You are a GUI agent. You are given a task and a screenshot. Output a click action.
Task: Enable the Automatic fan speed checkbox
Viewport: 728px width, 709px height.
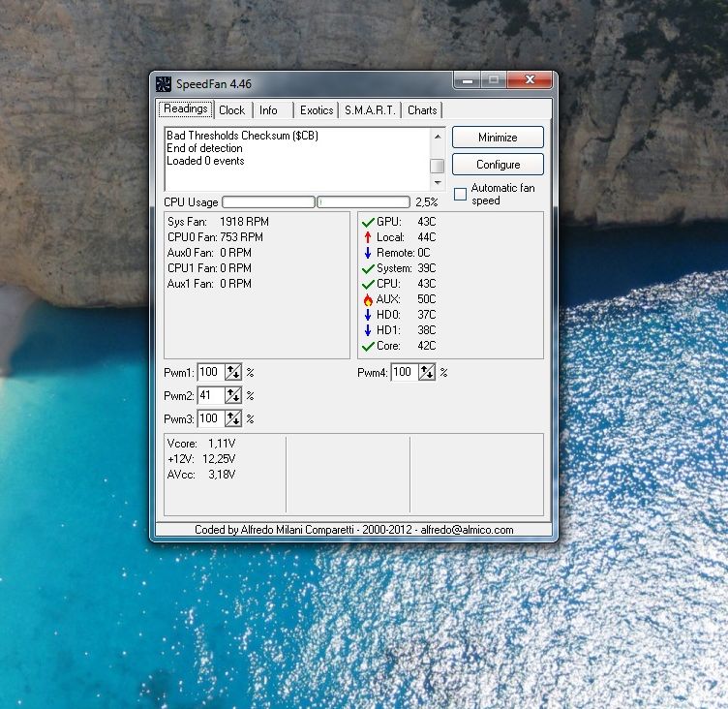[460, 195]
